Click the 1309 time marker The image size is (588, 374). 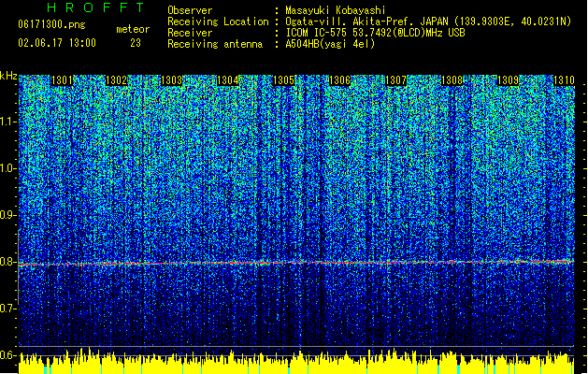pos(508,80)
